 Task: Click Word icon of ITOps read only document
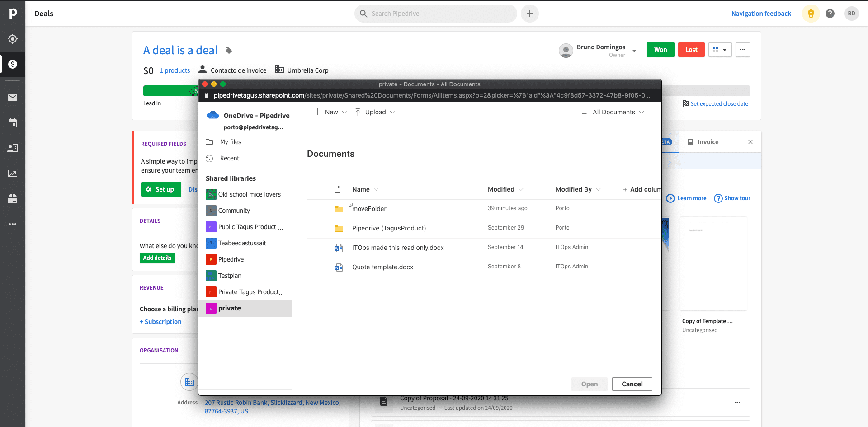click(x=338, y=248)
